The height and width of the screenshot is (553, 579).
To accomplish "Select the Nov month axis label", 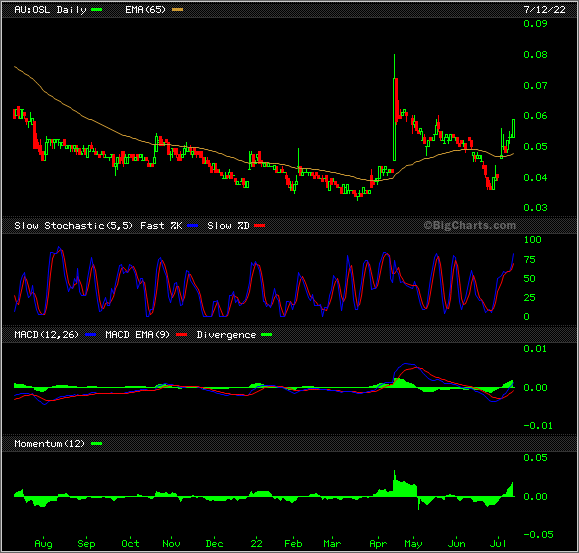I will click(x=171, y=544).
